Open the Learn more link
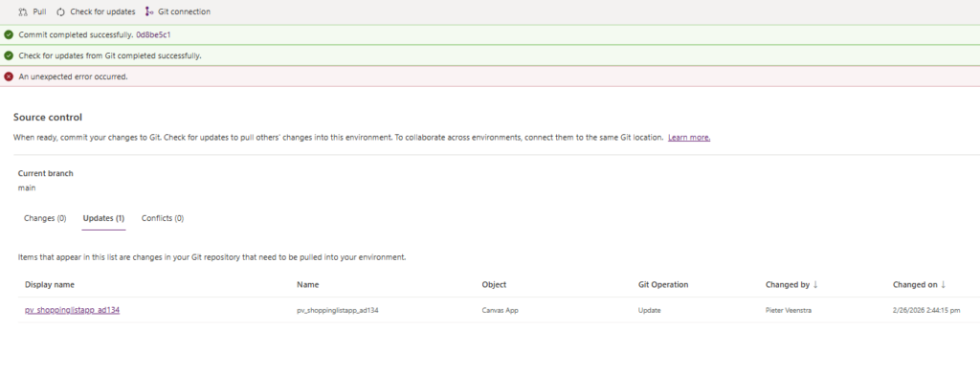This screenshot has width=980, height=374. coord(689,138)
